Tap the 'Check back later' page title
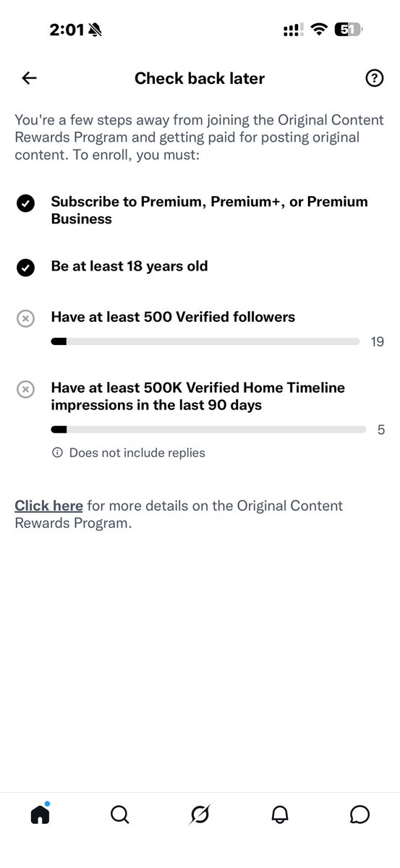This screenshot has height=868, width=400. click(x=200, y=79)
